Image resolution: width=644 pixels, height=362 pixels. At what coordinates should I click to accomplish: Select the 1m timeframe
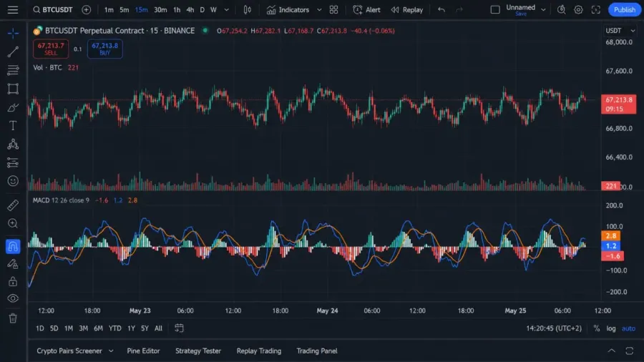pos(109,9)
